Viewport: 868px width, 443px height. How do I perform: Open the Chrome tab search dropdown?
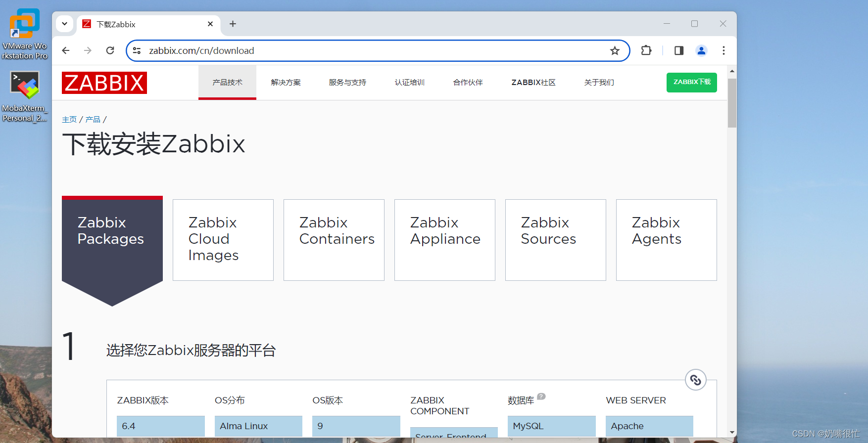(x=64, y=24)
